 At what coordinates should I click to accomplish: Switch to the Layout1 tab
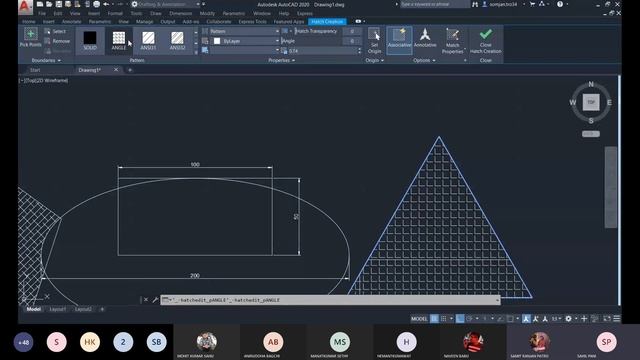click(58, 309)
